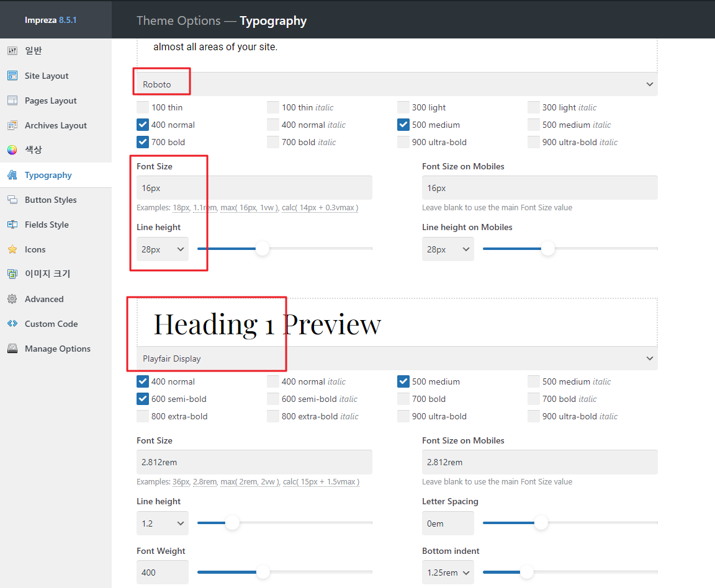Click the 1.1rem example value
This screenshot has height=588, width=715.
click(x=205, y=207)
